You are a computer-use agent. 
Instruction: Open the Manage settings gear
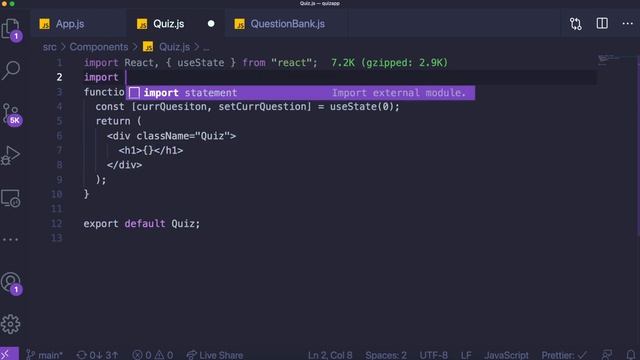tap(11, 324)
